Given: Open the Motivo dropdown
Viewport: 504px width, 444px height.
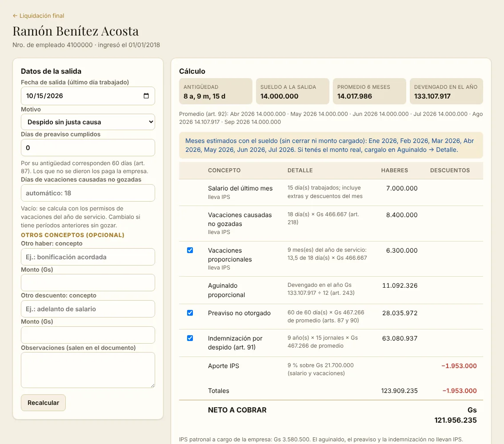Looking at the screenshot, I should click(88, 122).
